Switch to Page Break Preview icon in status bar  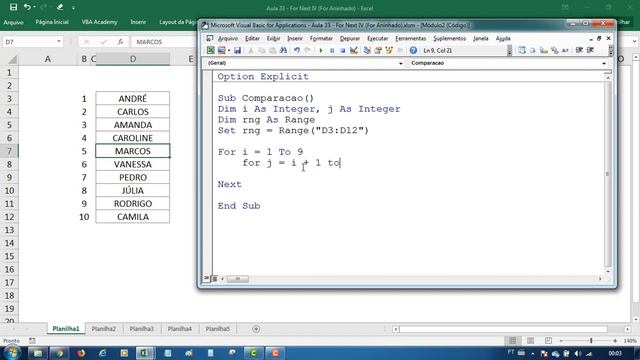548,340
